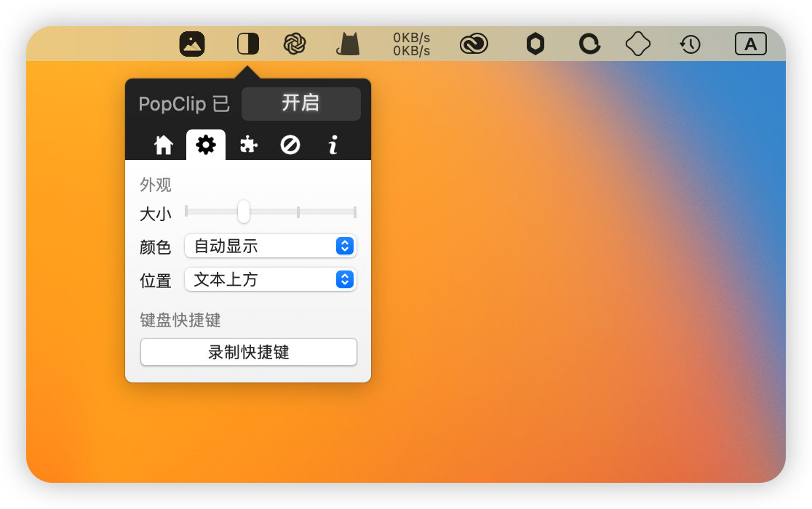Viewport: 812px width, 509px height.
Task: Click the 外观 section heading
Action: pyautogui.click(x=156, y=185)
